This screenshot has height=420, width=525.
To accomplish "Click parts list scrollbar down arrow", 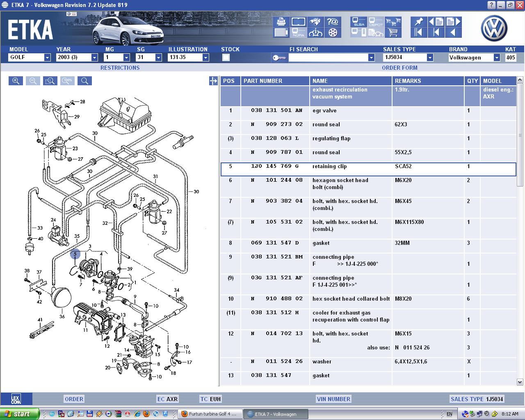I will [x=520, y=382].
